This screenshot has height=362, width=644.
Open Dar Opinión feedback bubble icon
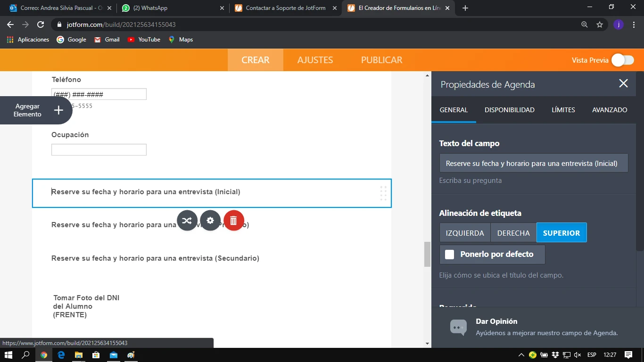point(458,327)
